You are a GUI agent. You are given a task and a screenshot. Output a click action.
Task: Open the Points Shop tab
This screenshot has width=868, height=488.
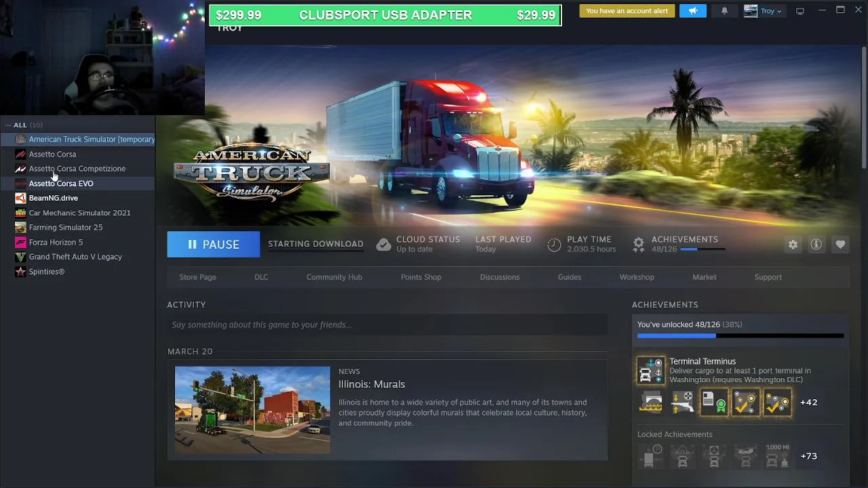pyautogui.click(x=421, y=277)
